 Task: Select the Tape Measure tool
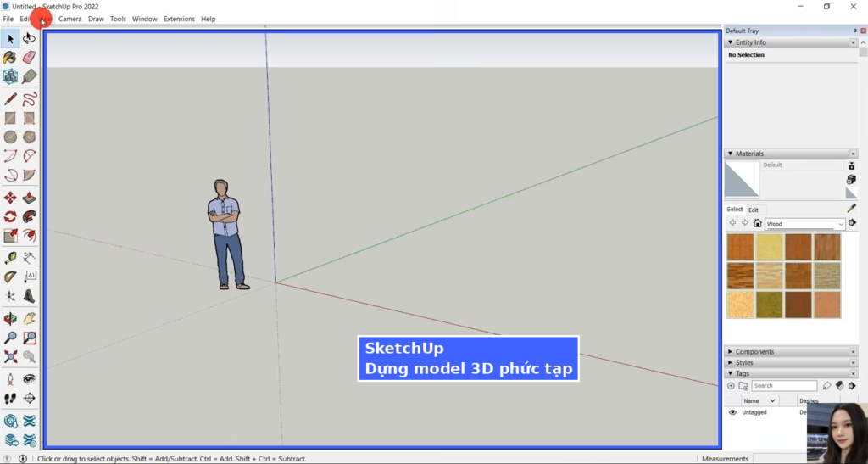coord(10,258)
